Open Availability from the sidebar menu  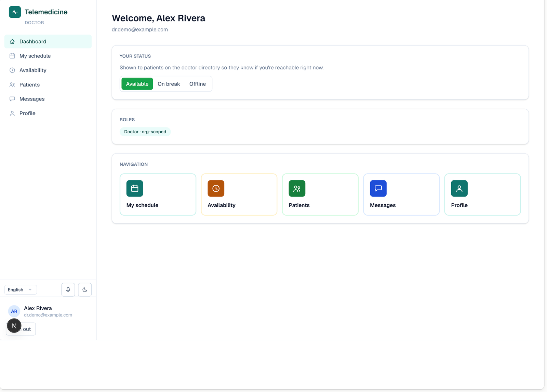click(48, 70)
